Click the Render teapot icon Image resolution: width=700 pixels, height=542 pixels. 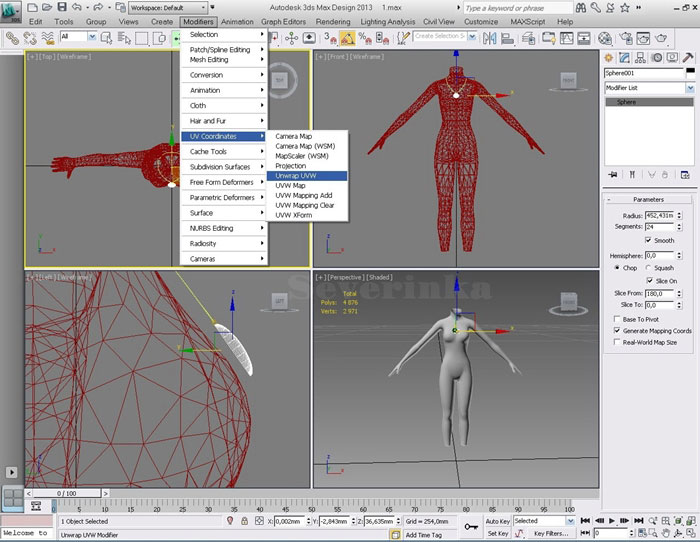coord(662,38)
